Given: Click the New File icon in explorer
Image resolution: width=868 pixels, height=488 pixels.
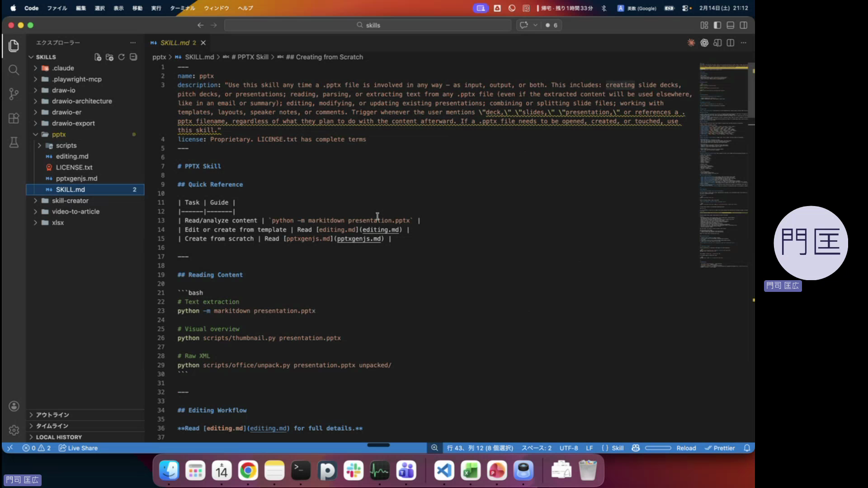Looking at the screenshot, I should click(x=98, y=57).
